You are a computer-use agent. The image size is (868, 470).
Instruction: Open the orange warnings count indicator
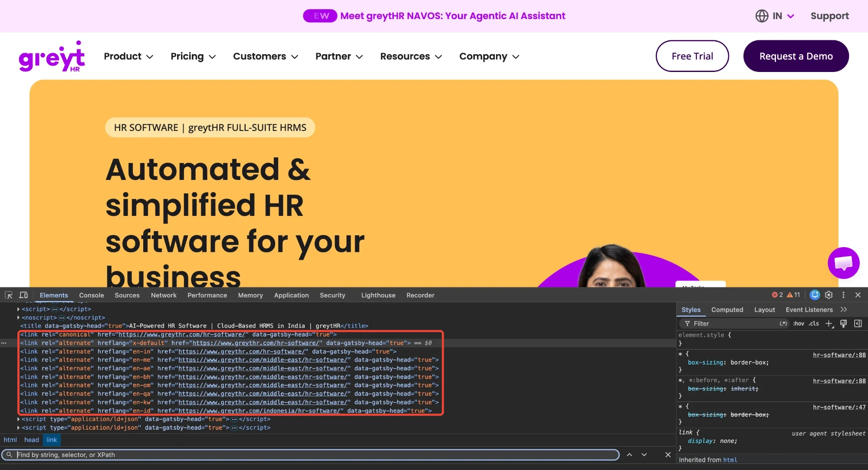coord(794,295)
